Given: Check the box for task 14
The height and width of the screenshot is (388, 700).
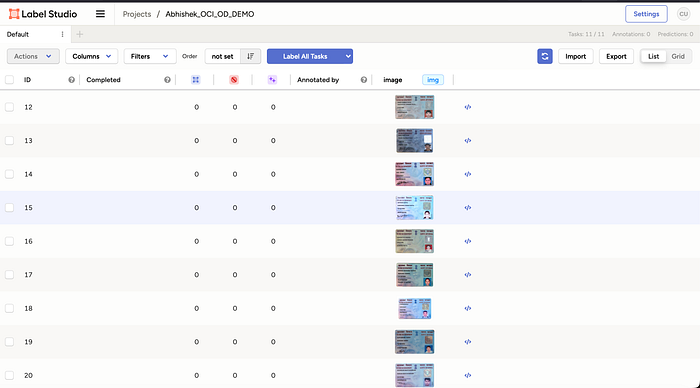Looking at the screenshot, I should pos(9,174).
